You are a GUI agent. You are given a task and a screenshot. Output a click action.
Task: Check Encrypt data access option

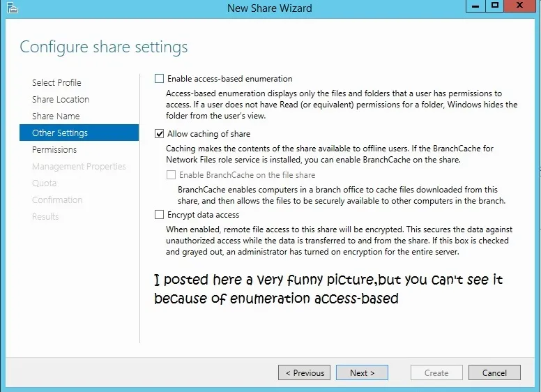point(159,215)
